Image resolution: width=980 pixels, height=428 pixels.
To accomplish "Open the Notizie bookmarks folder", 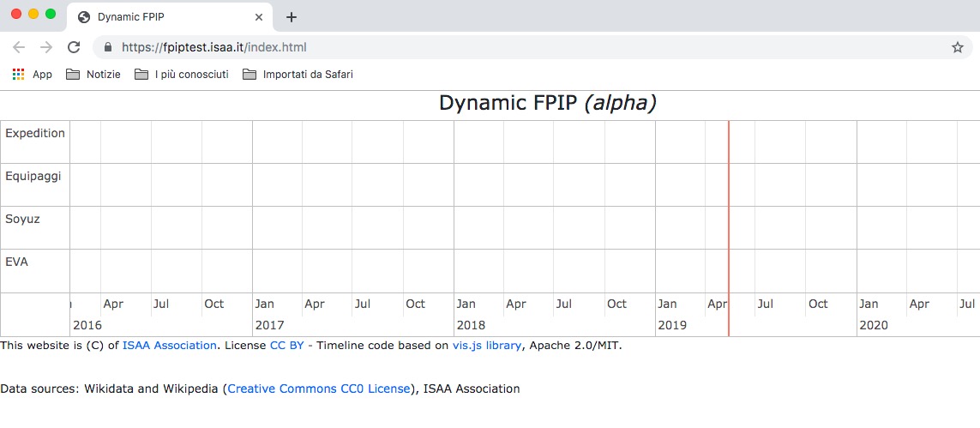I will 93,75.
